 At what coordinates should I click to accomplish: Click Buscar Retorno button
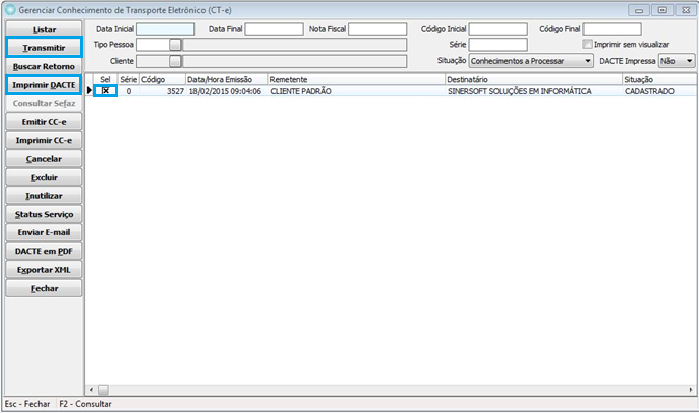pyautogui.click(x=43, y=66)
